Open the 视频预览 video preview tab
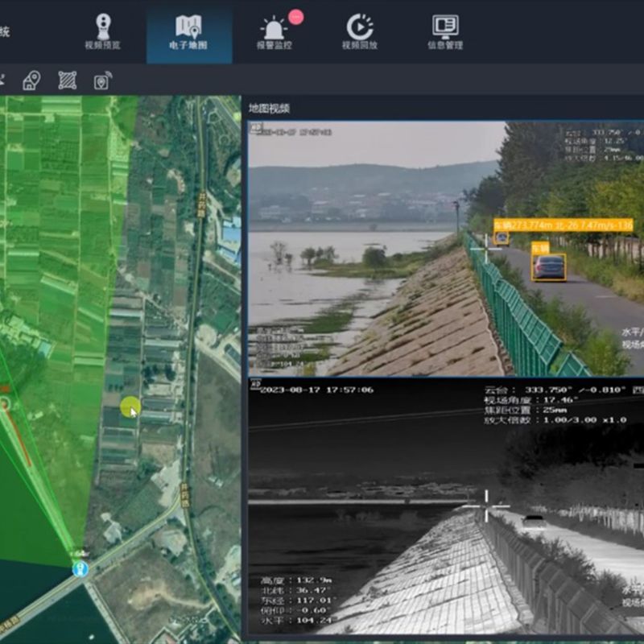This screenshot has height=644, width=644. (103, 31)
